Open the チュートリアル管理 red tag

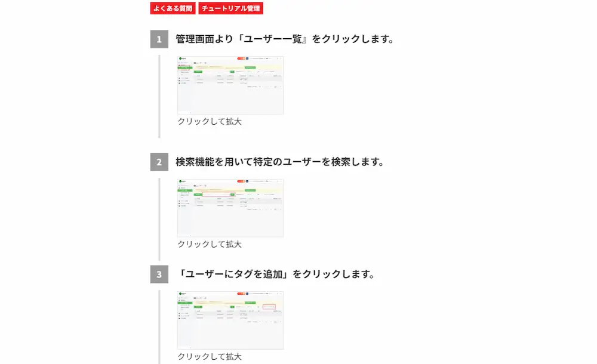pos(230,8)
